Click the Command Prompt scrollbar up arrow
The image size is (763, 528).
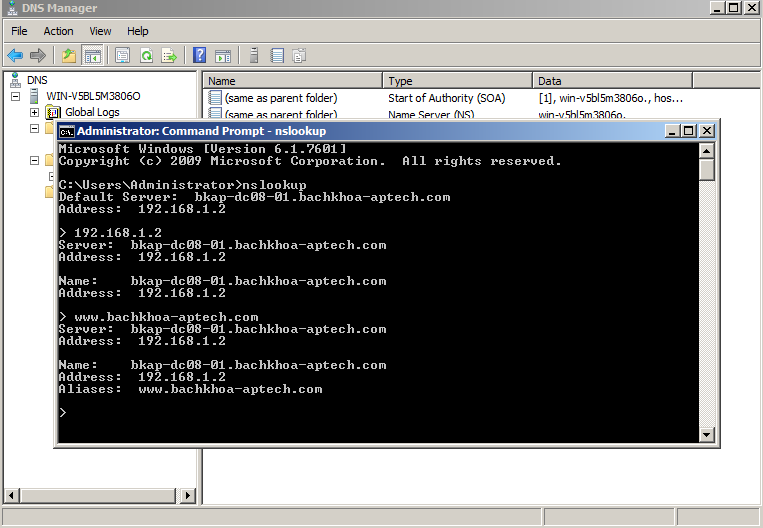[x=707, y=151]
